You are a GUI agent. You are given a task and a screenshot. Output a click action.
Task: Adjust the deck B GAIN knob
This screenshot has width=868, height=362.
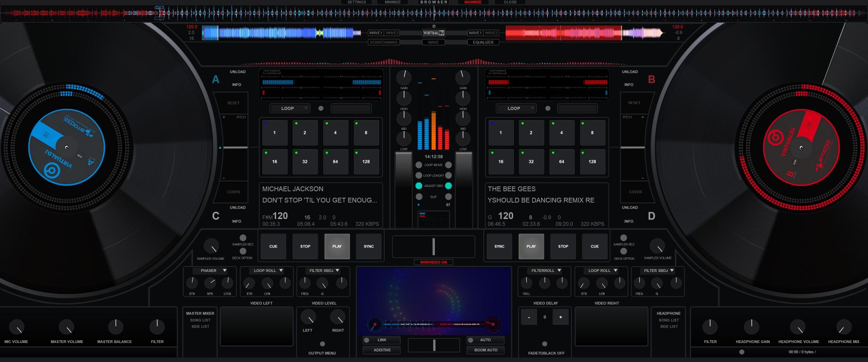[463, 77]
